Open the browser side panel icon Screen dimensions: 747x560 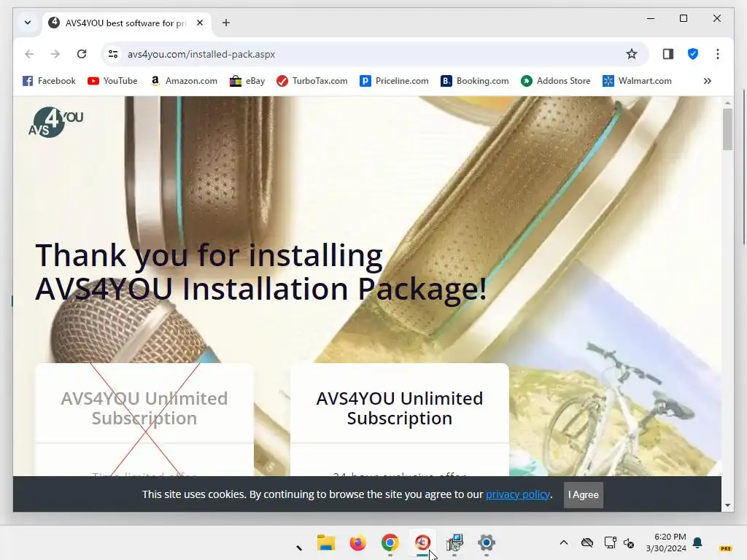668,54
